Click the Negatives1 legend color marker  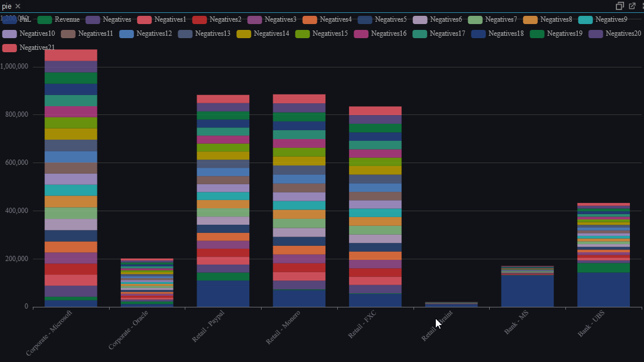[145, 19]
